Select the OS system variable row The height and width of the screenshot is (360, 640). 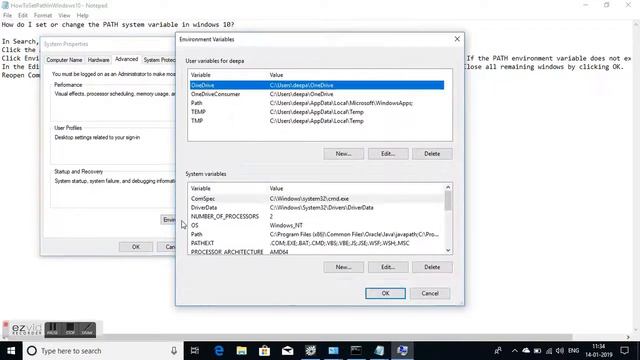317,225
